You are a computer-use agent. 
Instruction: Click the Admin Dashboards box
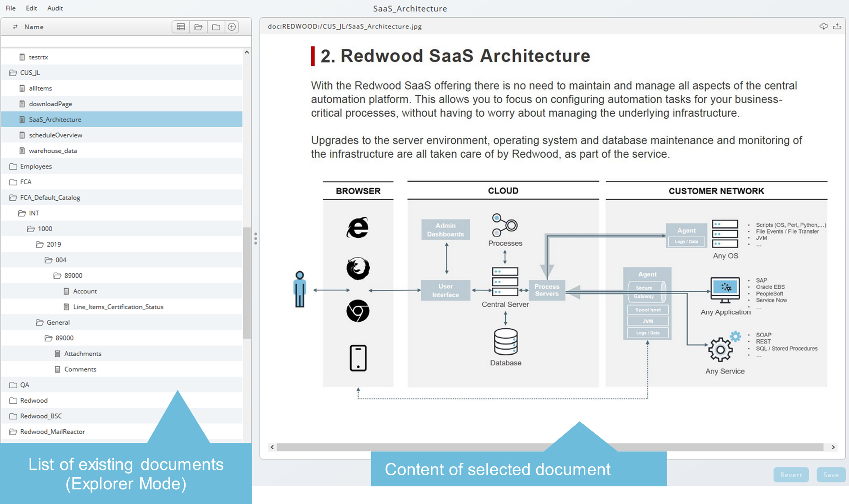[445, 230]
